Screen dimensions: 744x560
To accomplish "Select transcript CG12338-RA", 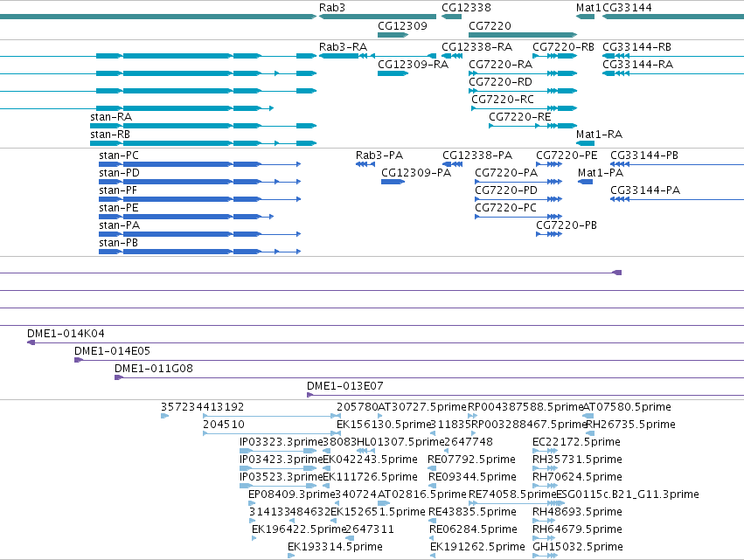I will 476,47.
